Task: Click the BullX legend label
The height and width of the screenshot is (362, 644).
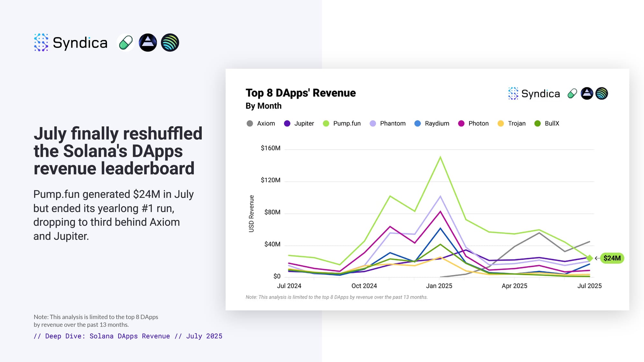Action: click(x=552, y=124)
